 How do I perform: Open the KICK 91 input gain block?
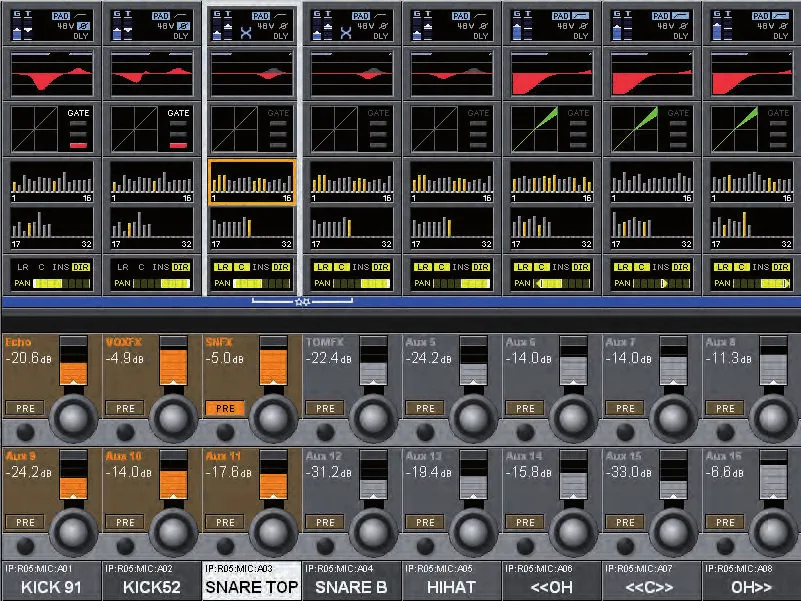[x=52, y=25]
